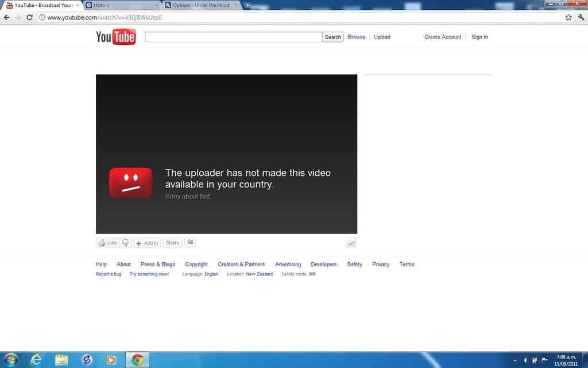Click the Share button
The height and width of the screenshot is (368, 588).
click(x=172, y=243)
